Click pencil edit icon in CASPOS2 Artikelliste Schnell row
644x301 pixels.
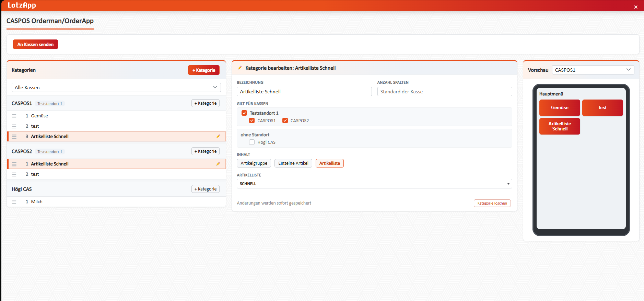coord(218,164)
